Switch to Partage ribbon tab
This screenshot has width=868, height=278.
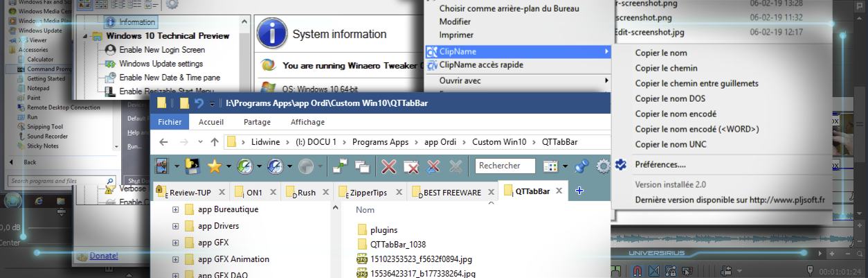coord(257,122)
